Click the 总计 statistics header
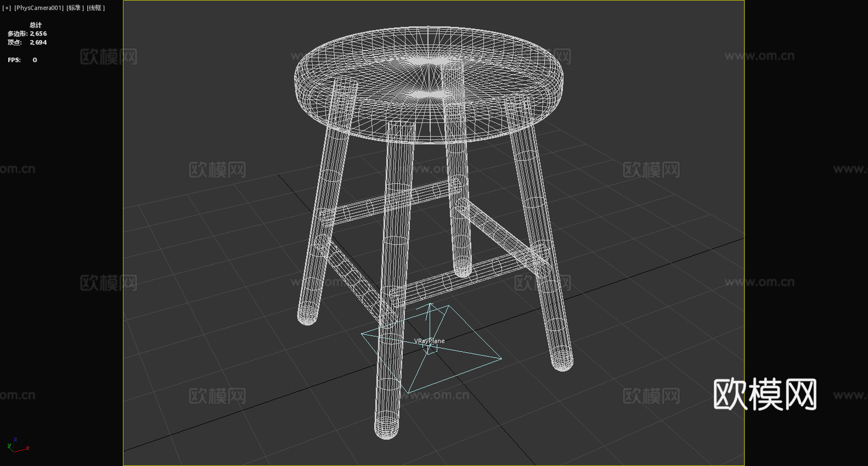868x466 pixels. pyautogui.click(x=36, y=25)
